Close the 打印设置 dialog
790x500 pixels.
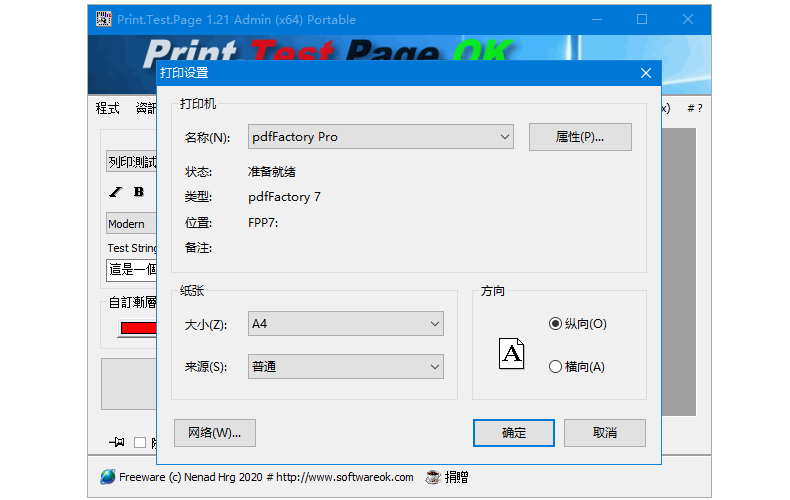click(x=646, y=73)
